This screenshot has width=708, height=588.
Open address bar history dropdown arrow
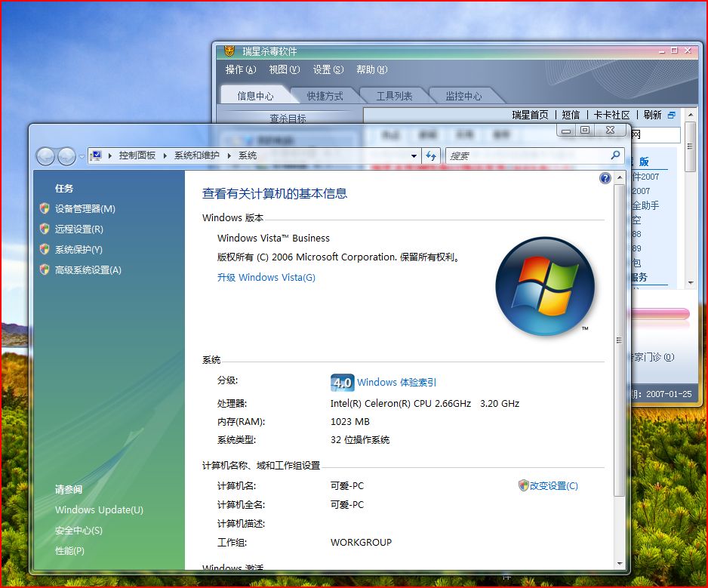414,155
